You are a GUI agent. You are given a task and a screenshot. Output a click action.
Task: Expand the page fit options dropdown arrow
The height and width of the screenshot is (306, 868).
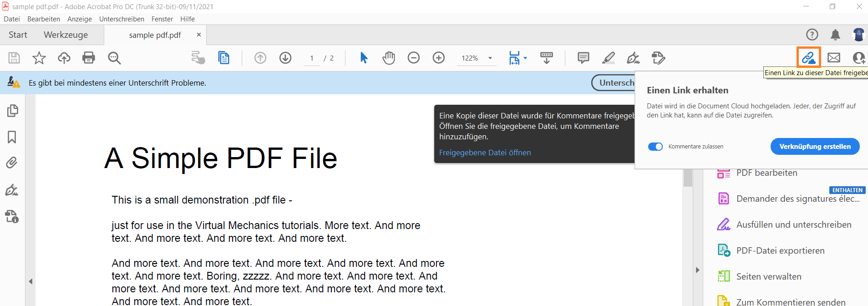pyautogui.click(x=525, y=58)
